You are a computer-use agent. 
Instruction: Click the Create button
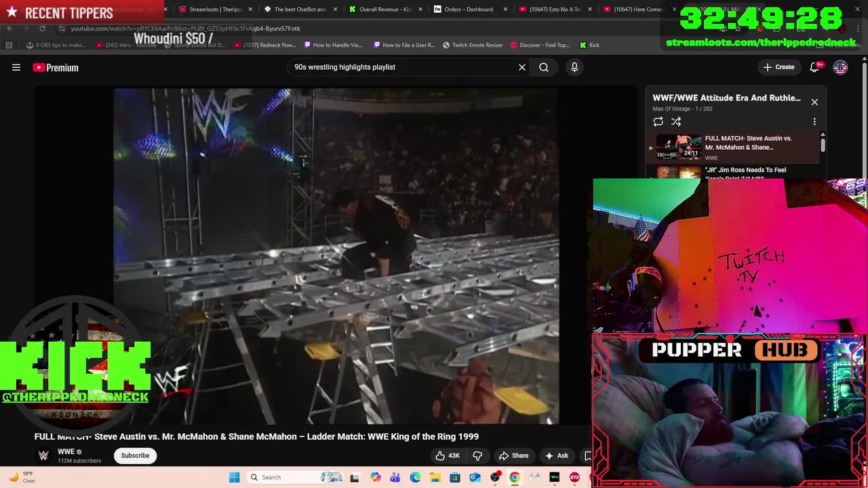[778, 67]
